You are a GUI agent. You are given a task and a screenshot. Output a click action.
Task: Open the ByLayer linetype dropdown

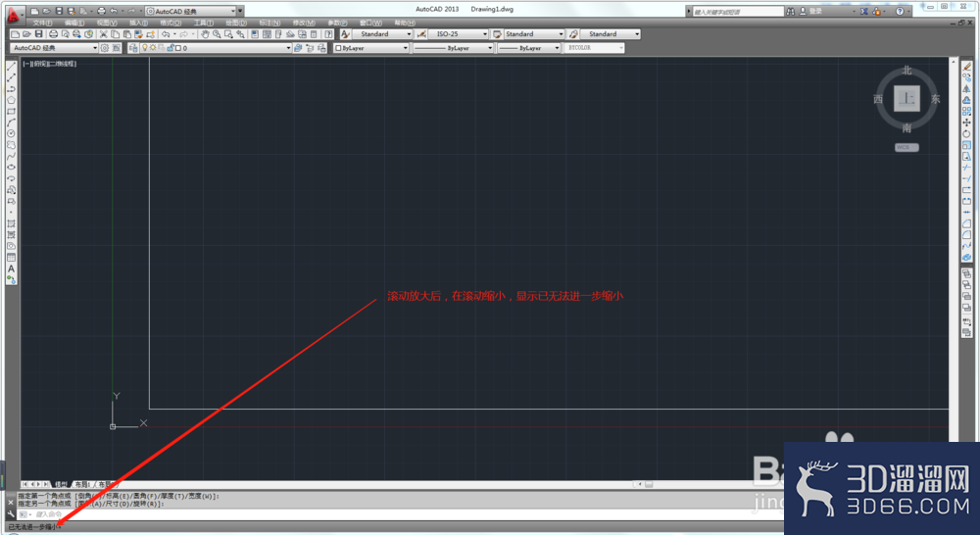tap(453, 47)
